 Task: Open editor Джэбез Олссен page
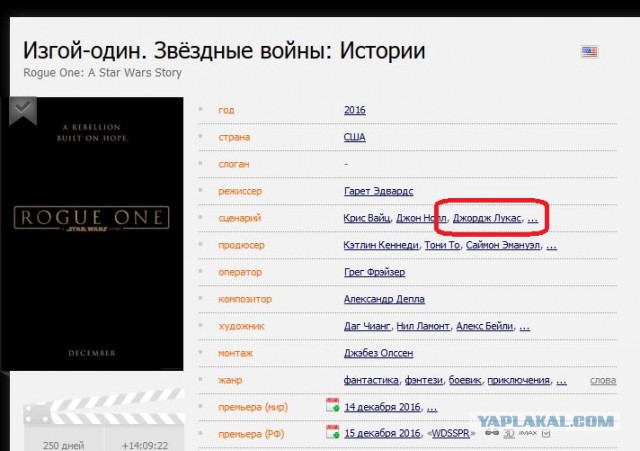378,353
